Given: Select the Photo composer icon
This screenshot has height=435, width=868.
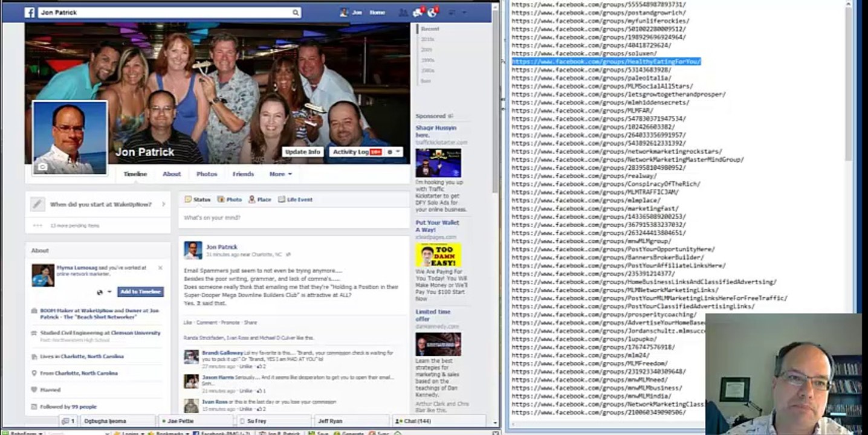Looking at the screenshot, I should (221, 199).
